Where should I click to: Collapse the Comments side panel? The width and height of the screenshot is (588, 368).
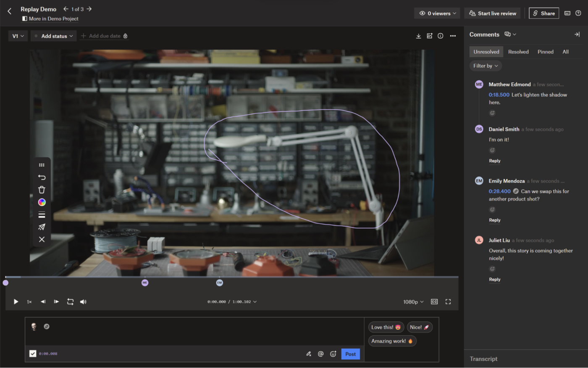pos(577,34)
